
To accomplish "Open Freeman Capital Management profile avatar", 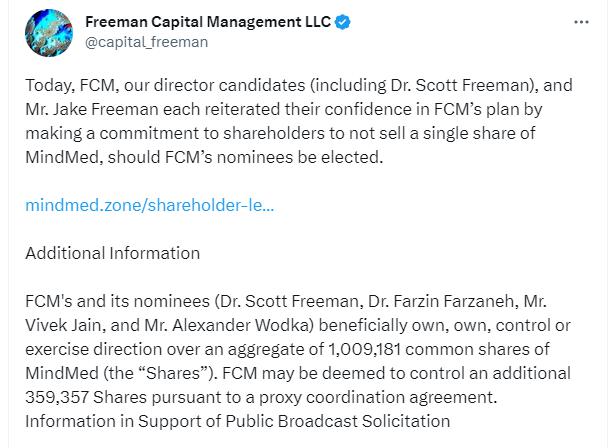I will click(x=47, y=31).
